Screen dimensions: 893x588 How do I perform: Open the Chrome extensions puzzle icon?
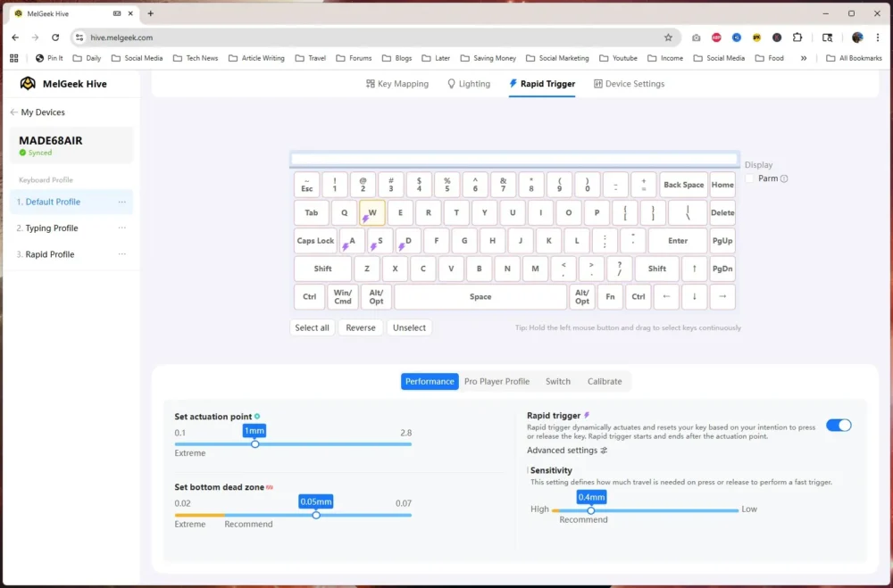(797, 37)
